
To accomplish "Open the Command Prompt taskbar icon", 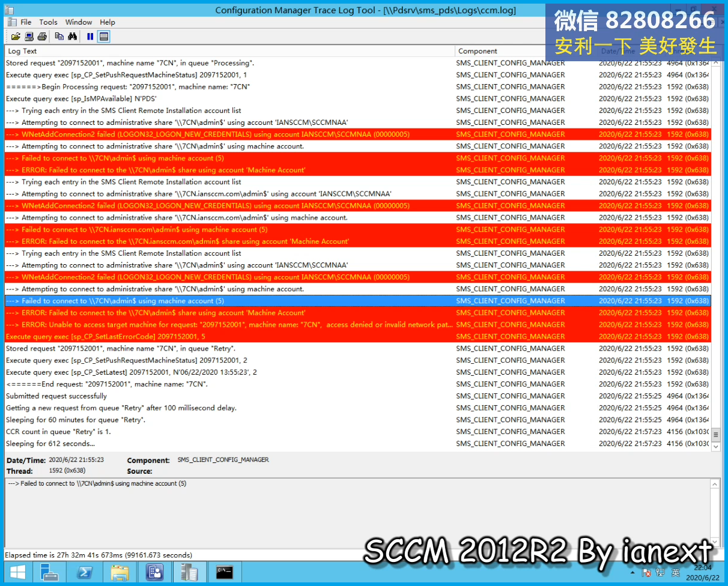I will tap(225, 573).
